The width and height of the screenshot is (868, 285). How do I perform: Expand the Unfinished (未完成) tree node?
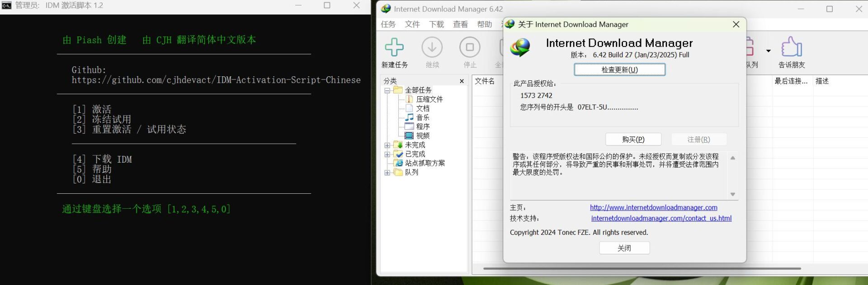coord(387,145)
